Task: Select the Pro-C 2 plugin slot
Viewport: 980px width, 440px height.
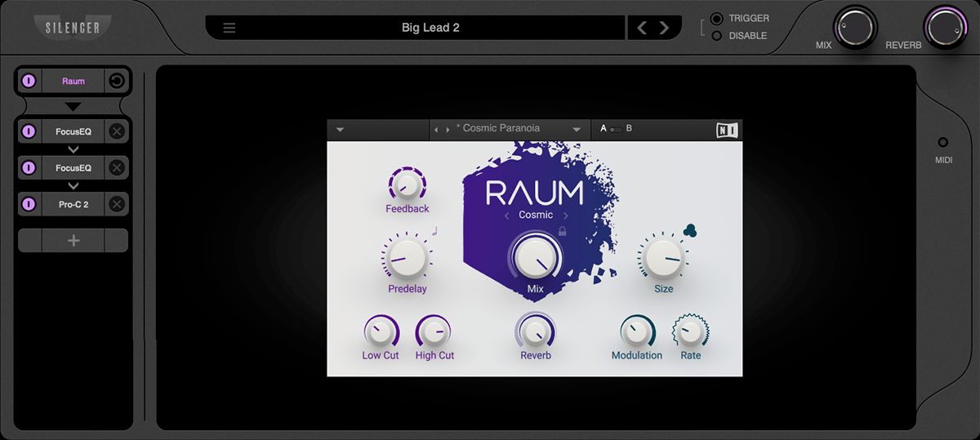Action: pyautogui.click(x=73, y=204)
